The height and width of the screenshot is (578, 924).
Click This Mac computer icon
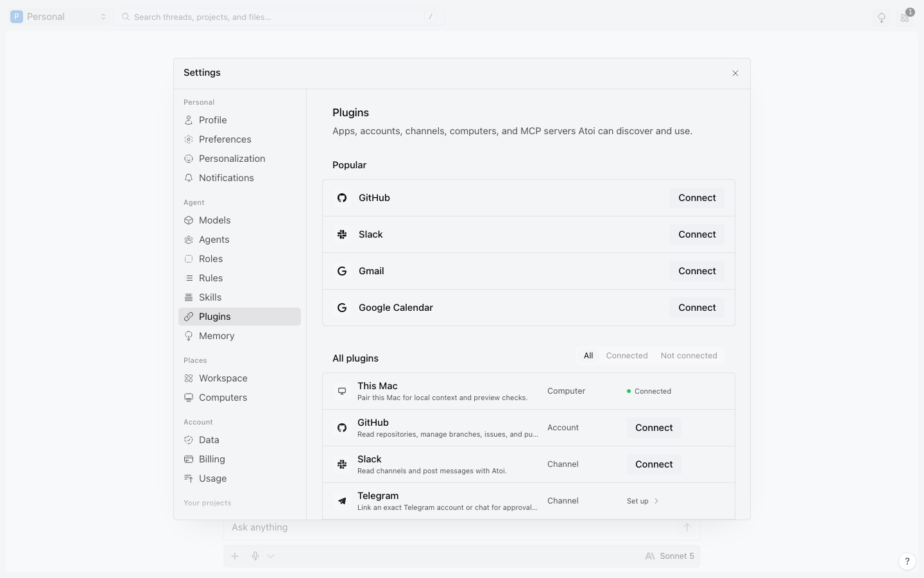point(342,391)
